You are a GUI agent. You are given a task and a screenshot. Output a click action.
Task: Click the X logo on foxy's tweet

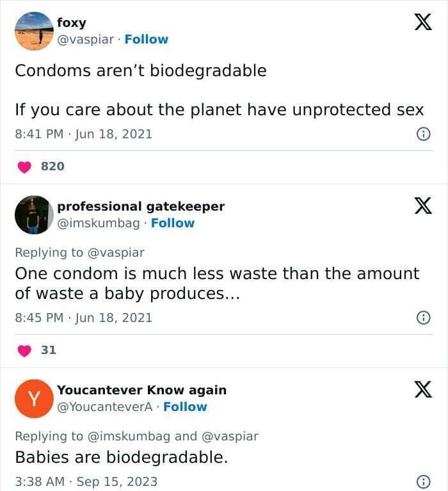(x=423, y=22)
